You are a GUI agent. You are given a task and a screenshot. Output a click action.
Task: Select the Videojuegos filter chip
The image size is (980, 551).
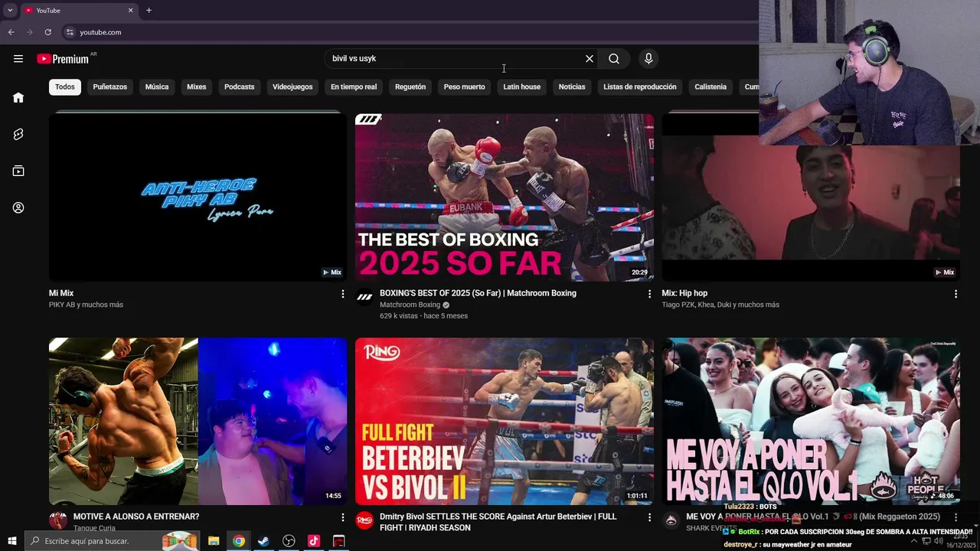(292, 86)
